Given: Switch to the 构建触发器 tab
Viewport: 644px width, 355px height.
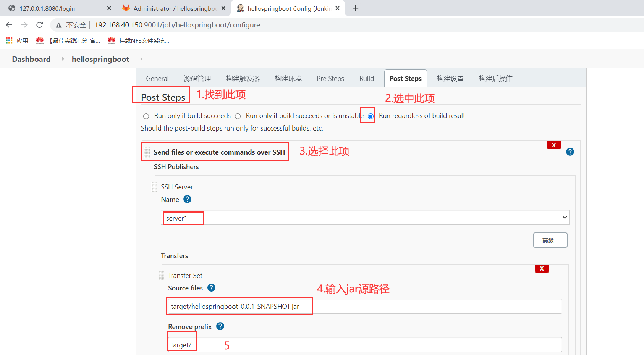Looking at the screenshot, I should click(243, 78).
